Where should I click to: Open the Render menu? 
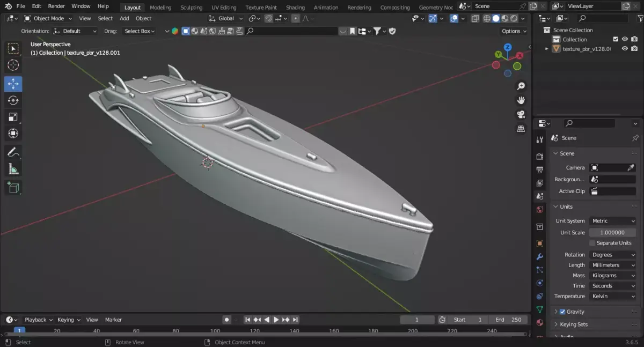(x=56, y=6)
